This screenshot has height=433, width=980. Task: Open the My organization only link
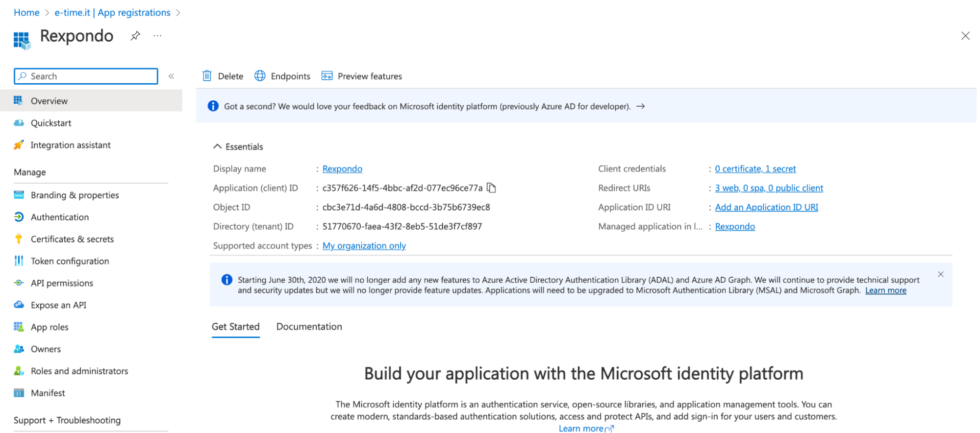364,245
